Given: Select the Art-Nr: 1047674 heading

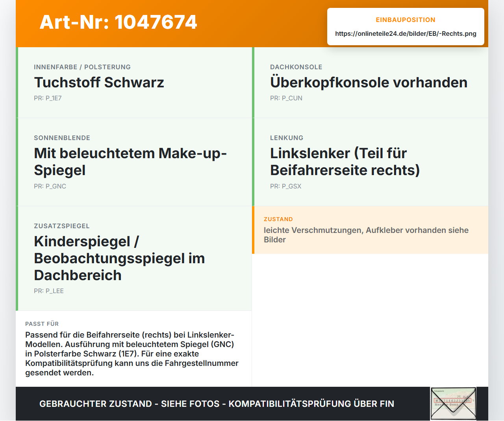Looking at the screenshot, I should [118, 22].
